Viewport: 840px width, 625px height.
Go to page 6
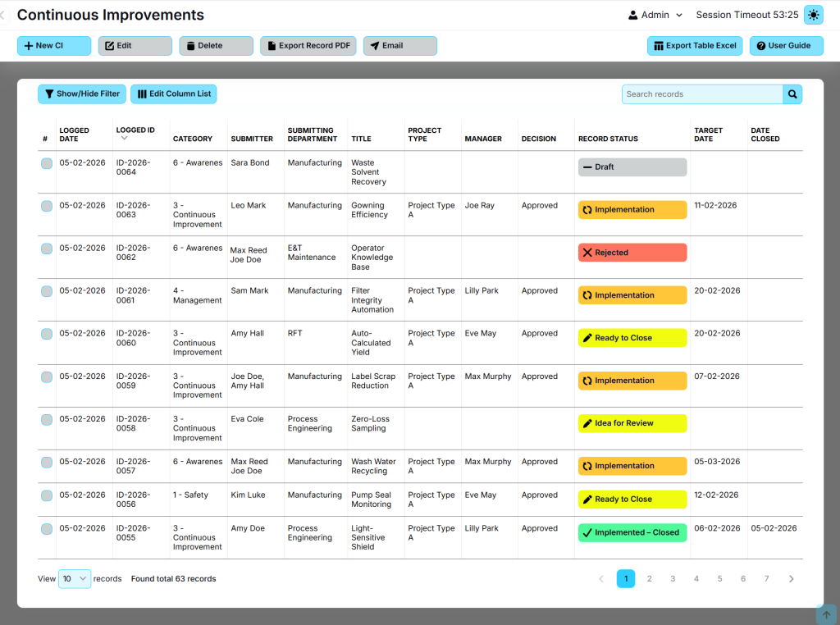coord(743,578)
